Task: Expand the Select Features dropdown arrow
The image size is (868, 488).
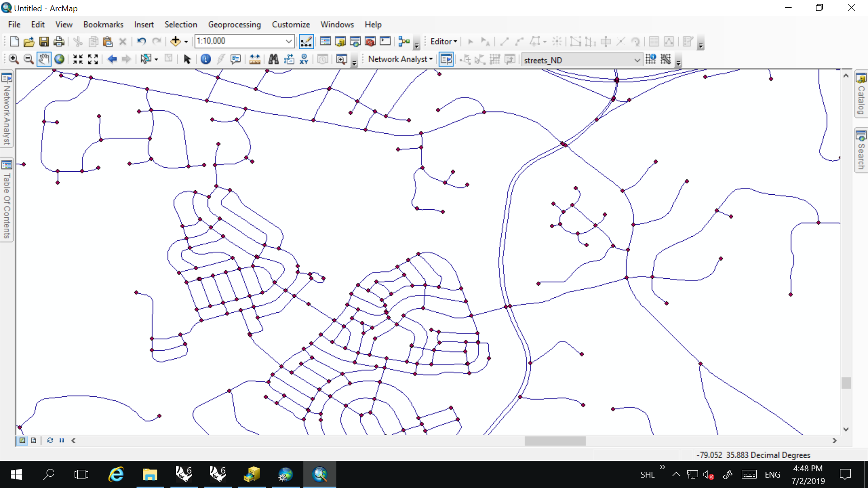Action: click(156, 59)
